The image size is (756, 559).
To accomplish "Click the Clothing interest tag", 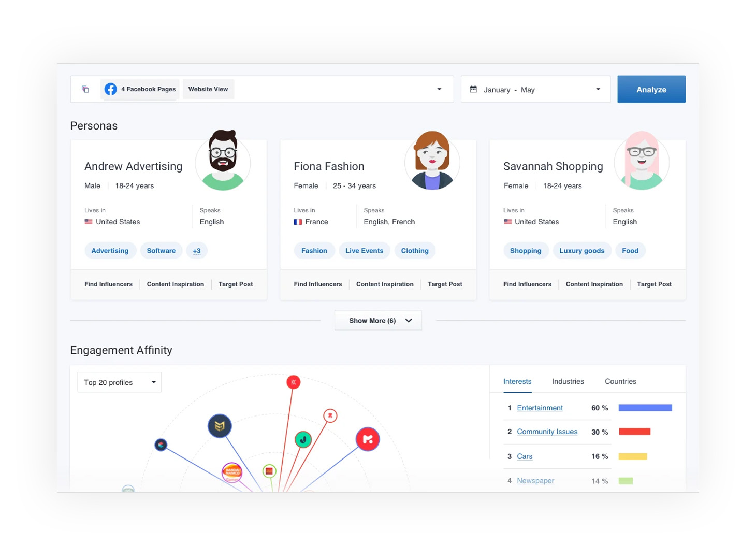I will click(x=415, y=251).
